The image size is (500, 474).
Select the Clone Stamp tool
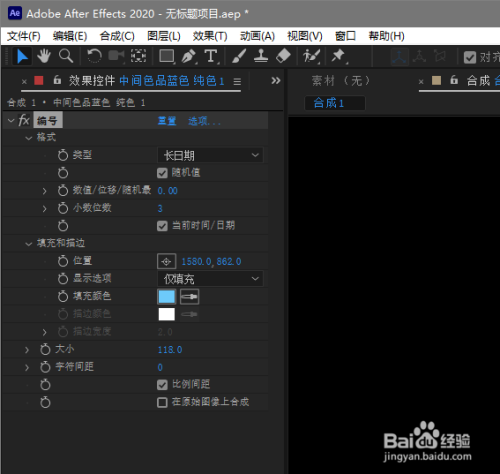click(261, 56)
